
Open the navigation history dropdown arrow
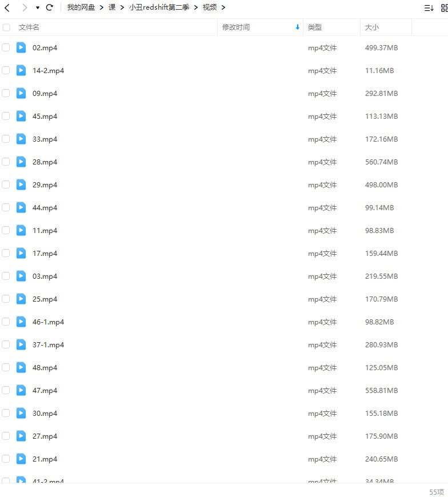coord(37,7)
